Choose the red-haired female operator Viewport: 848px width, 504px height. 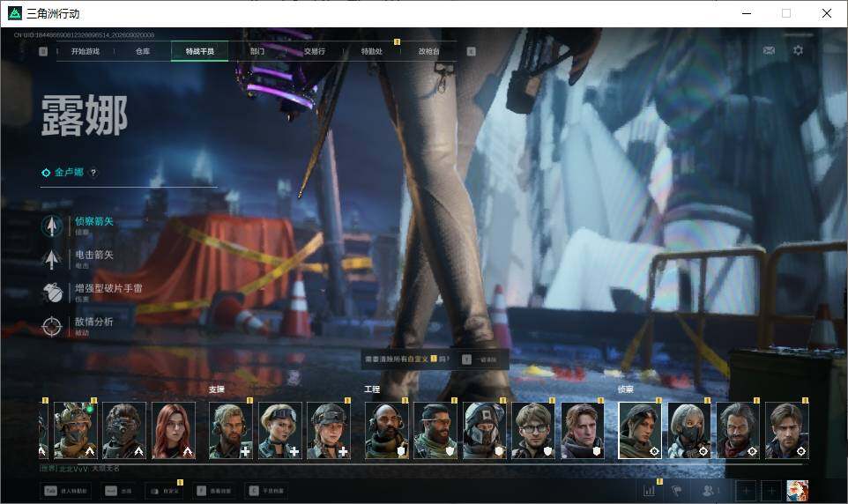[174, 431]
